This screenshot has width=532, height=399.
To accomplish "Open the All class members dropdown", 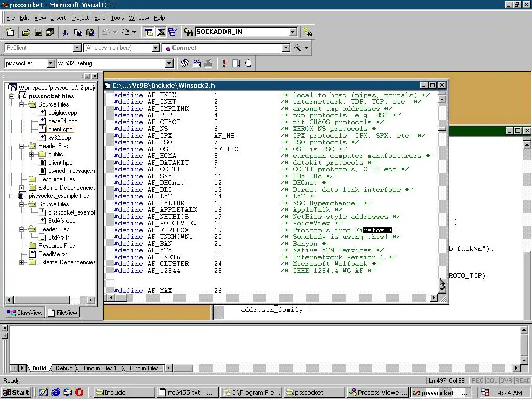I will [156, 48].
